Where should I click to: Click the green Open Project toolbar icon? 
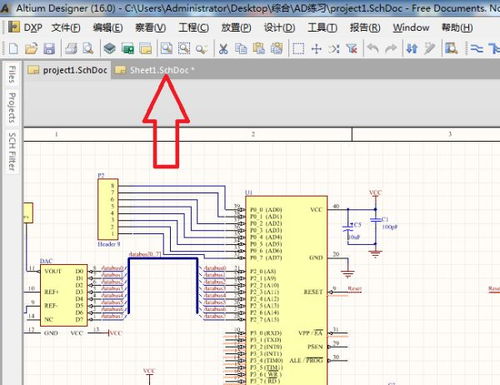coord(128,49)
